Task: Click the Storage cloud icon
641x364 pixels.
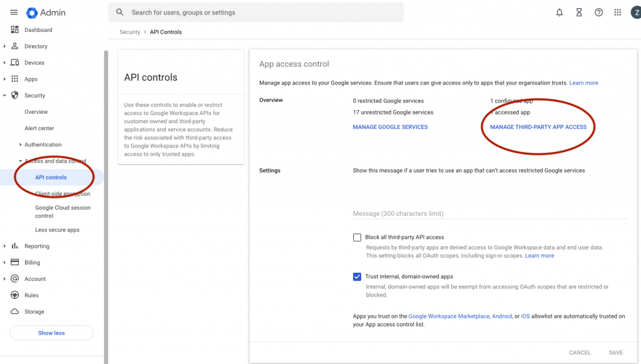Action: coord(15,311)
